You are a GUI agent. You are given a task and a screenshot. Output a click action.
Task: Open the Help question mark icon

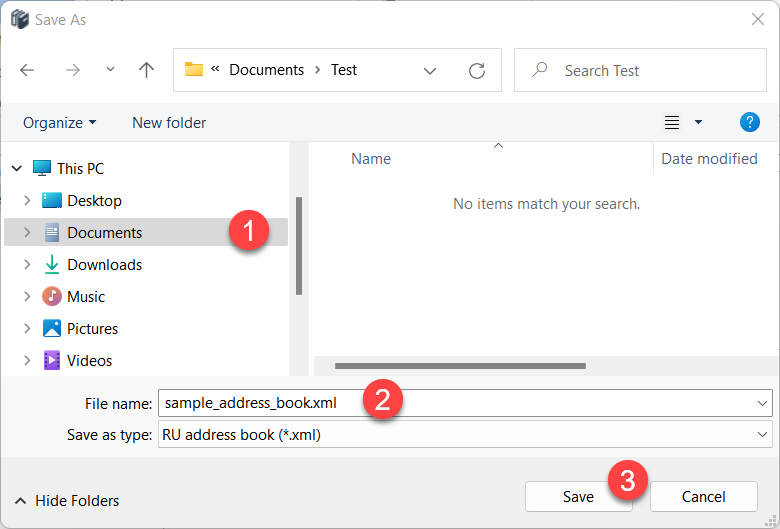pyautogui.click(x=749, y=122)
